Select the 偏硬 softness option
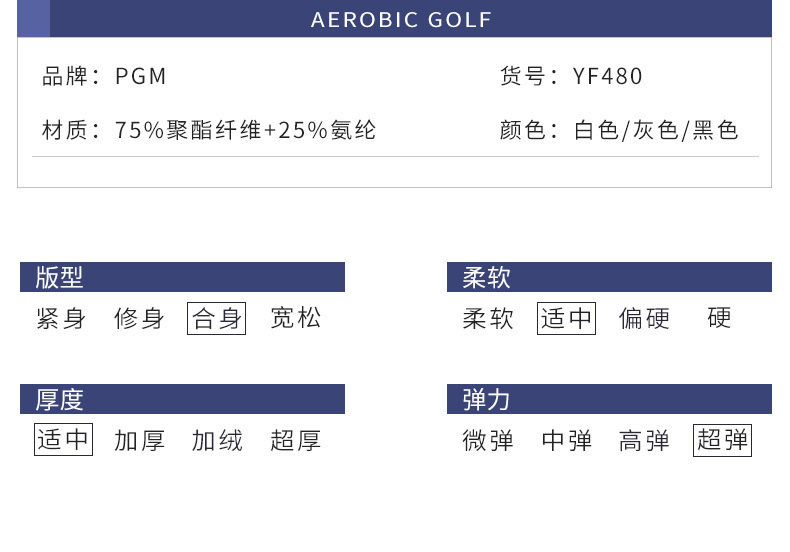This screenshot has width=790, height=552. pyautogui.click(x=644, y=319)
